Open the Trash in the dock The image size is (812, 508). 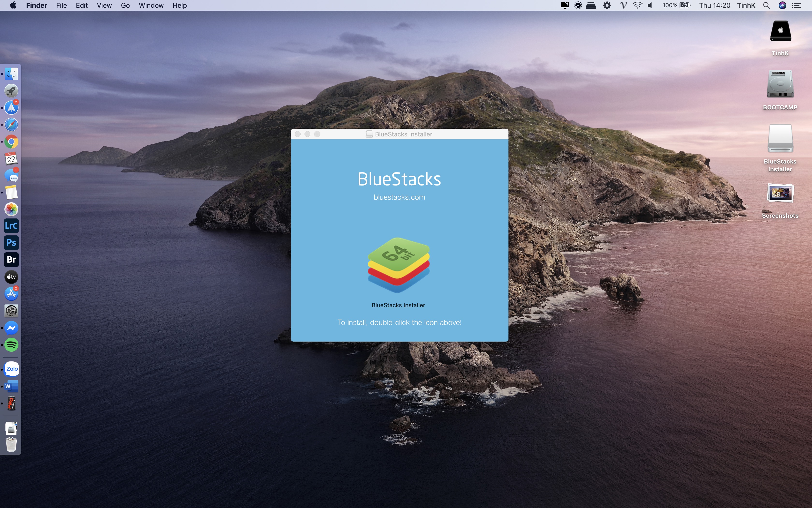pos(11,445)
